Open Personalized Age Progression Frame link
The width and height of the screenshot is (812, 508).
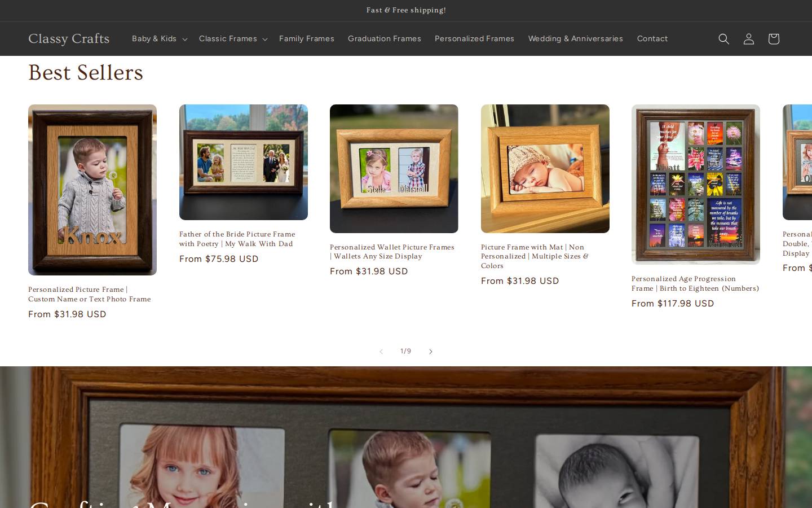(x=695, y=283)
